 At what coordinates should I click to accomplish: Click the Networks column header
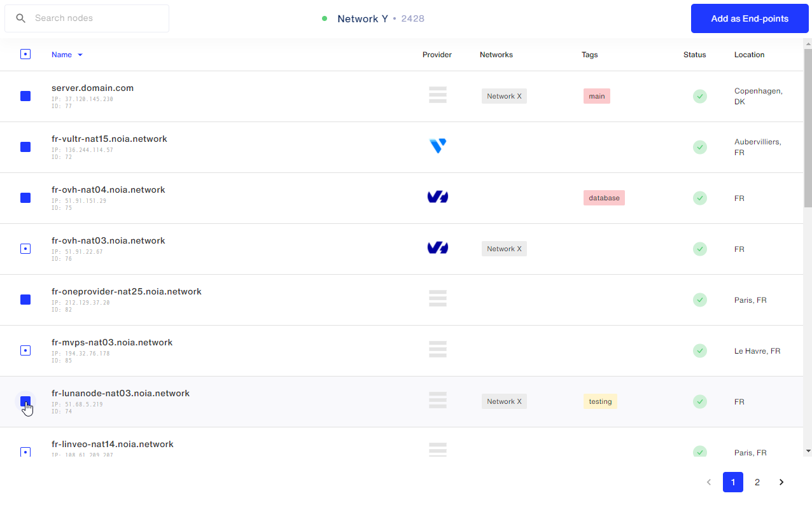click(x=496, y=55)
